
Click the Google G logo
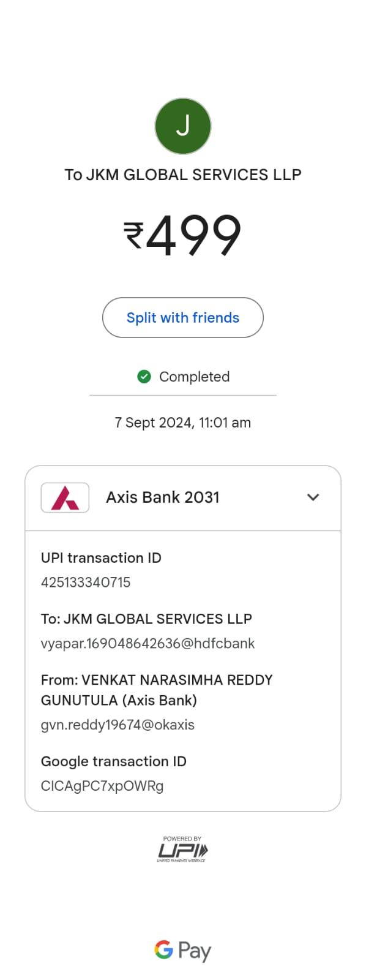click(x=163, y=949)
